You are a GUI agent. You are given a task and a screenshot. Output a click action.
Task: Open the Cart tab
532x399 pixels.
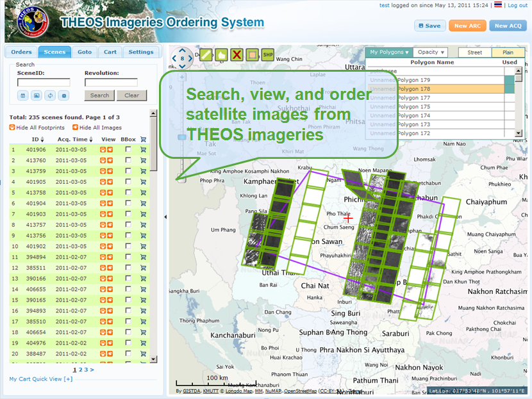tap(110, 52)
